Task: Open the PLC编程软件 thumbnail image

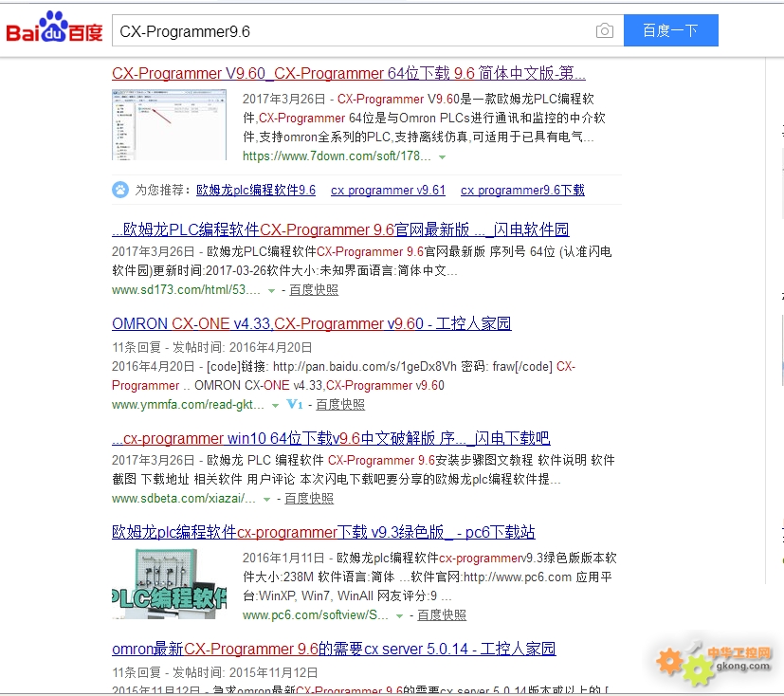Action: click(x=169, y=584)
